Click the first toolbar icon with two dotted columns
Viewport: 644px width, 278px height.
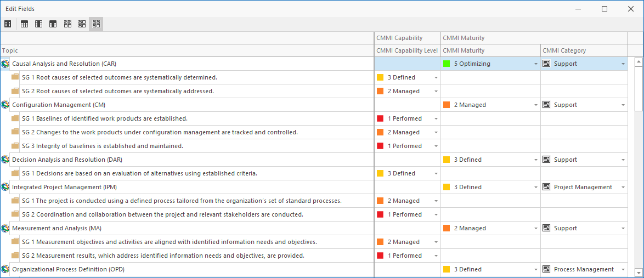pos(7,24)
